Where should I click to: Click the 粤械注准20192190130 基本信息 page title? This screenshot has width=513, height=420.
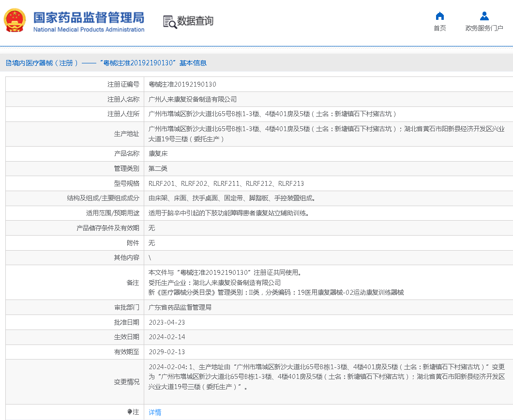click(x=155, y=63)
